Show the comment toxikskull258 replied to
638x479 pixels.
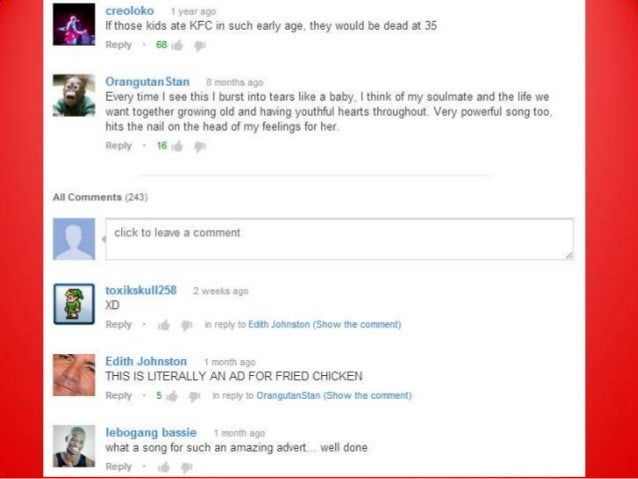tap(357, 324)
